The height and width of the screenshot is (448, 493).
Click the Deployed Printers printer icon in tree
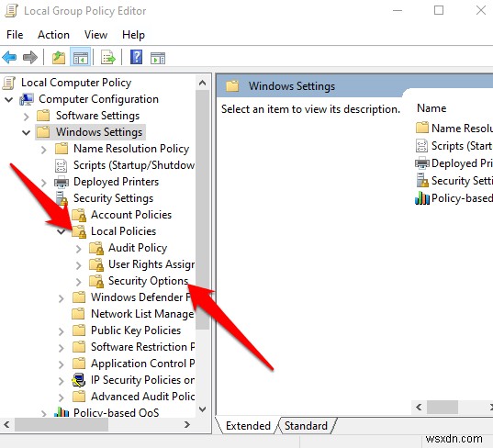pyautogui.click(x=62, y=182)
